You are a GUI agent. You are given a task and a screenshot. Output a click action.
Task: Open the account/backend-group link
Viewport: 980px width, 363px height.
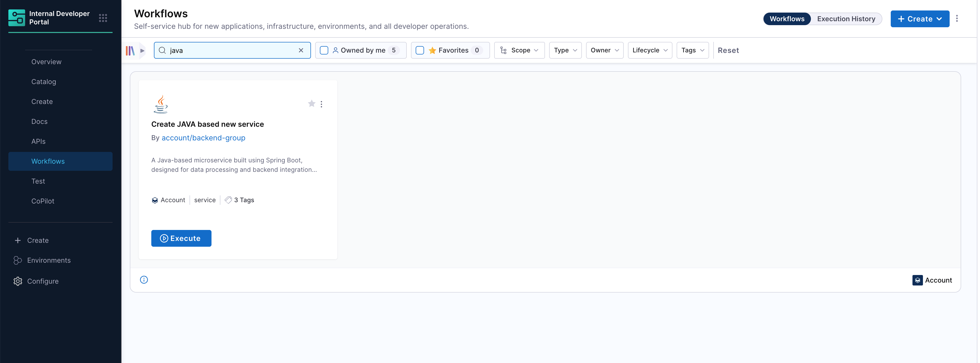click(204, 138)
